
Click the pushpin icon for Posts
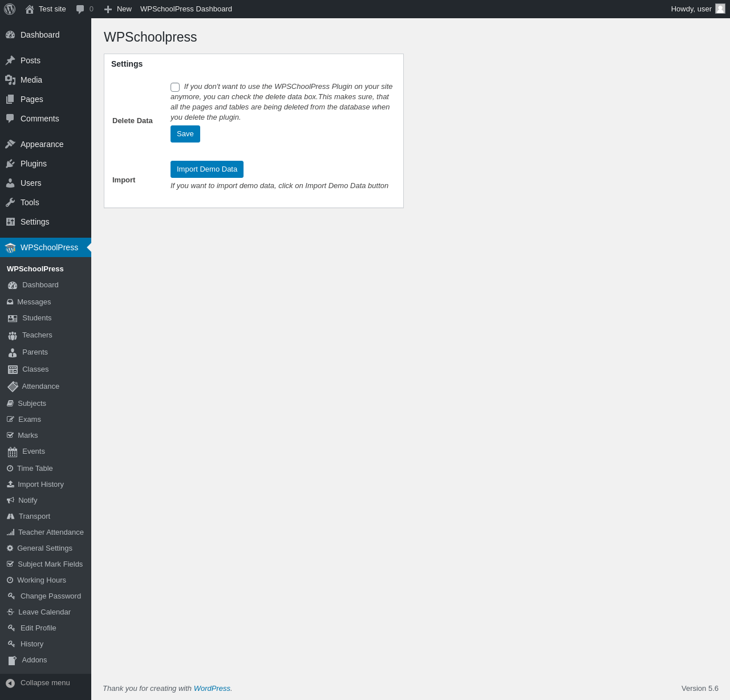click(x=10, y=60)
